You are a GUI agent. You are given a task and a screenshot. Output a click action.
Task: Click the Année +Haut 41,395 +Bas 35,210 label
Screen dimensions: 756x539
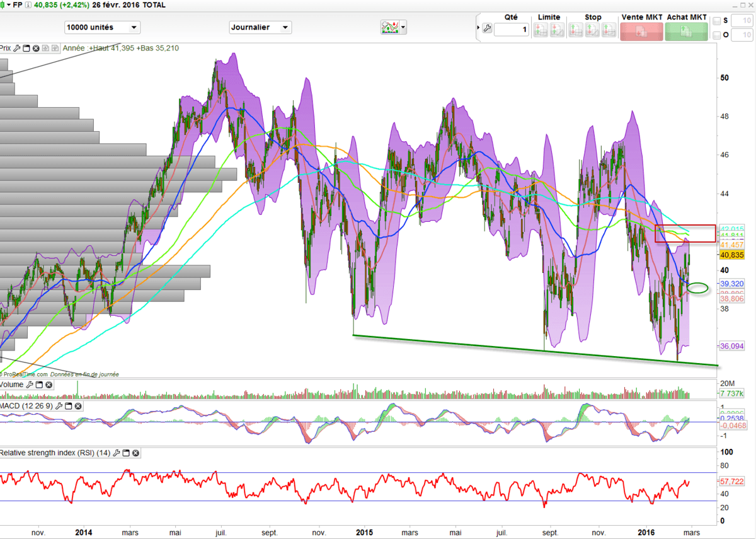click(x=120, y=48)
